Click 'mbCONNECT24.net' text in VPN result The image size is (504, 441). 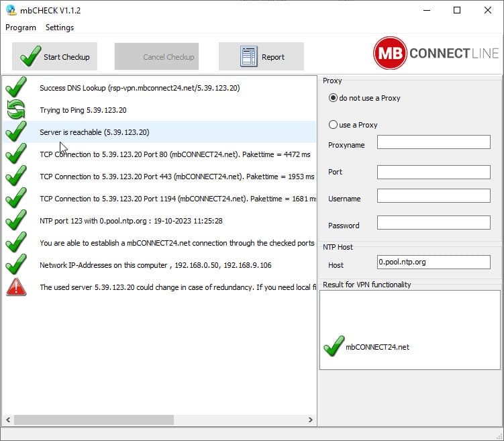click(377, 347)
